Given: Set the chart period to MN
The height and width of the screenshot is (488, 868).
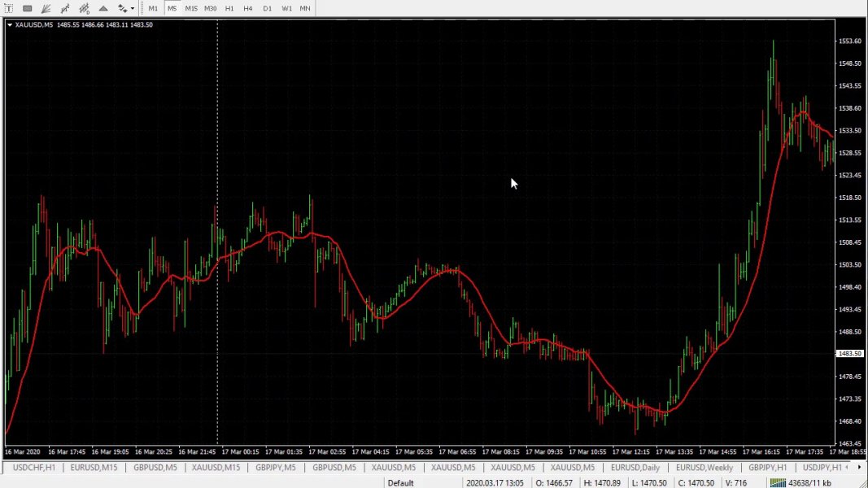Looking at the screenshot, I should click(304, 8).
